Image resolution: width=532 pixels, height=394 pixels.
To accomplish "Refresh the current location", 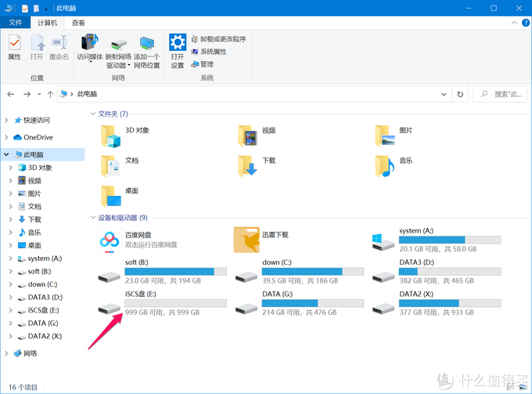I will tap(460, 94).
